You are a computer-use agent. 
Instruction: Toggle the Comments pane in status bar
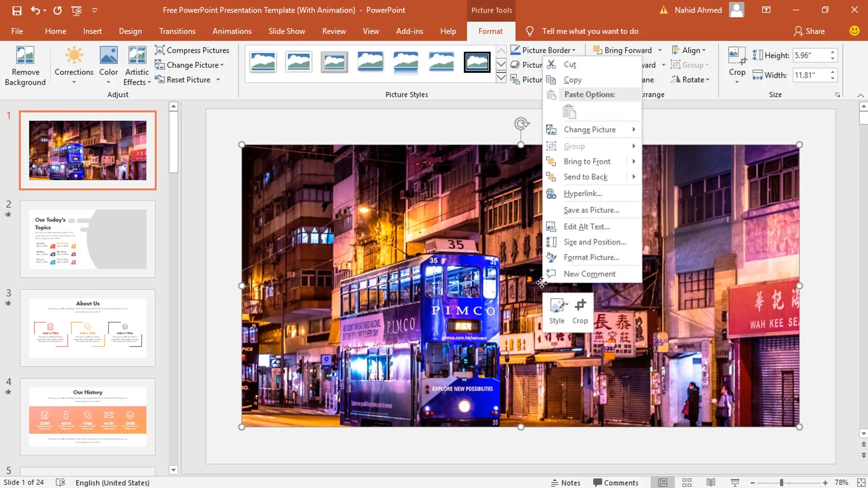click(616, 483)
